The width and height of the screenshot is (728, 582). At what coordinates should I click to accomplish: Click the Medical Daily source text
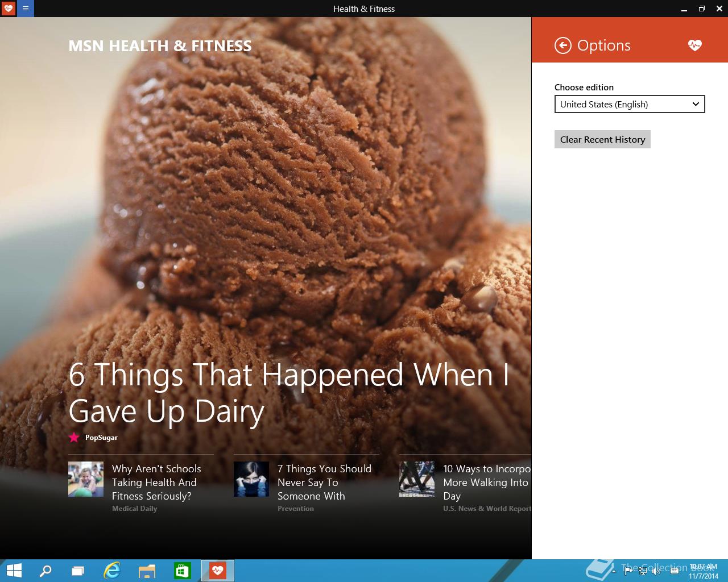(x=134, y=509)
